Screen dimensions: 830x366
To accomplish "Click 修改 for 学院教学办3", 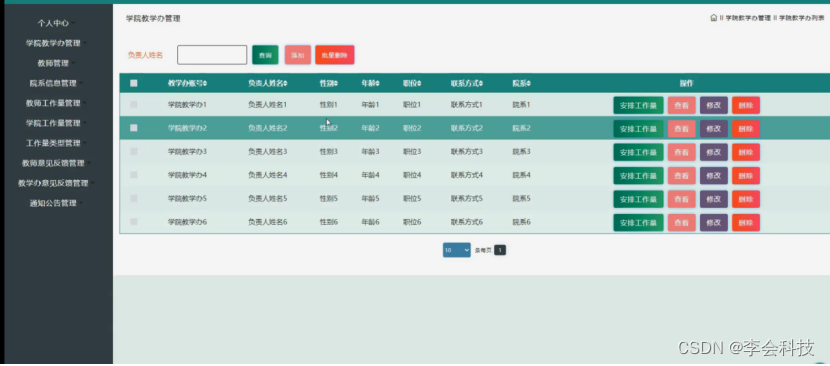I will (x=714, y=152).
